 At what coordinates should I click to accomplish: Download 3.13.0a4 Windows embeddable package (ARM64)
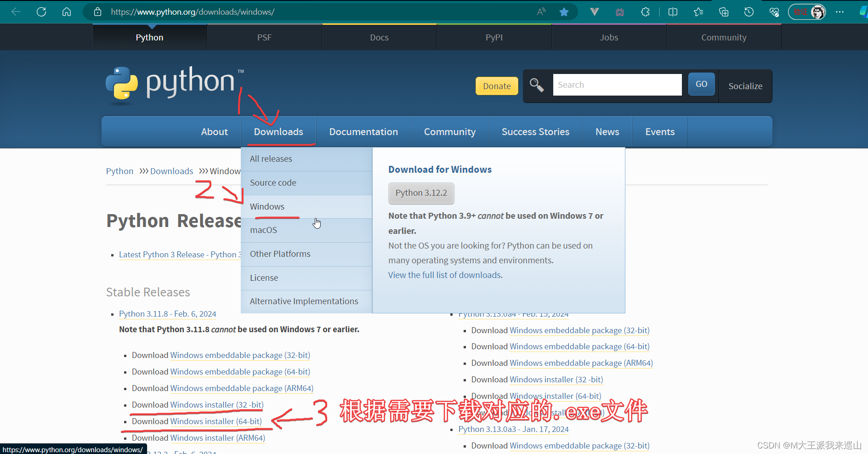[x=581, y=363]
